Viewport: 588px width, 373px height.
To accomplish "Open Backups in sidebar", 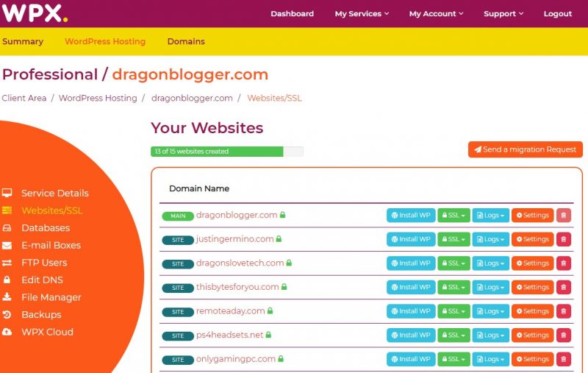I will coord(41,314).
